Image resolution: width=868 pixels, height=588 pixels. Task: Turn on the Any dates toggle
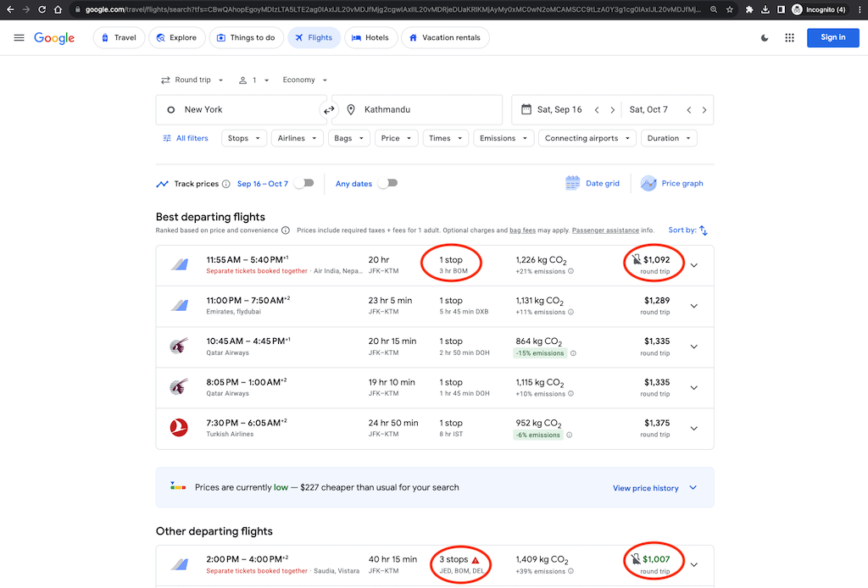[x=387, y=183]
